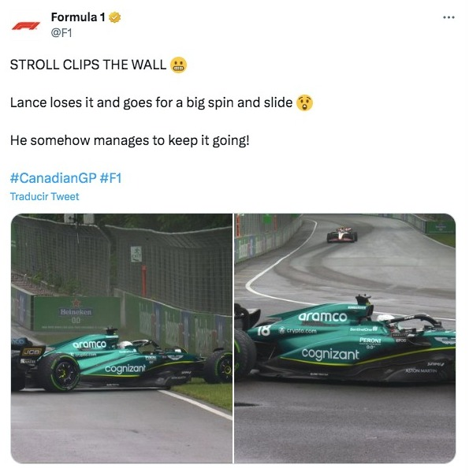
Task: Click the Heineken banner in left photo
Action: point(76,314)
